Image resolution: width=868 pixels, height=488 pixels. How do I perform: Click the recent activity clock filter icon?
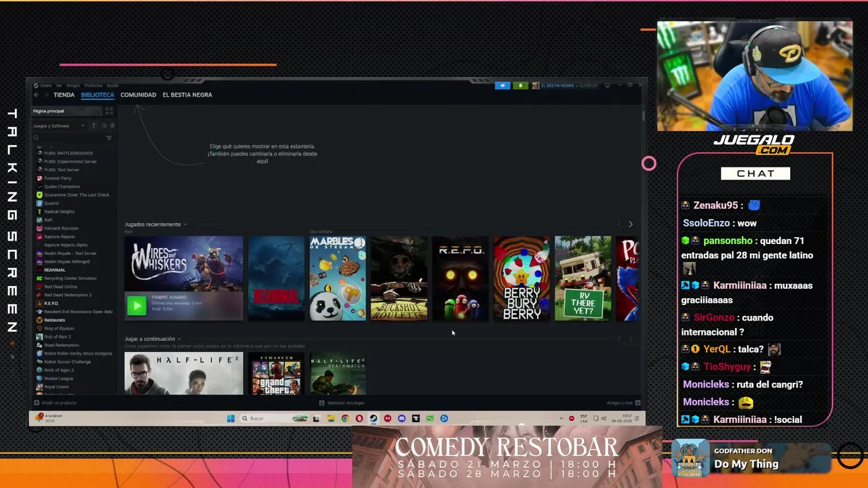coord(104,125)
